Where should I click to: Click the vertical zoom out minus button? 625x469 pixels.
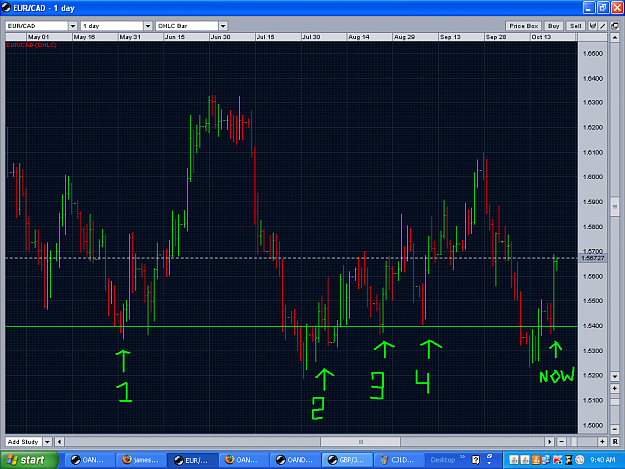(615, 430)
